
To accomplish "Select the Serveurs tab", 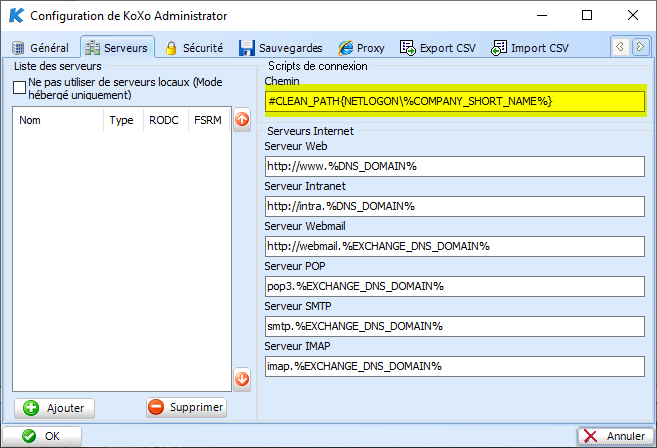I will point(117,48).
